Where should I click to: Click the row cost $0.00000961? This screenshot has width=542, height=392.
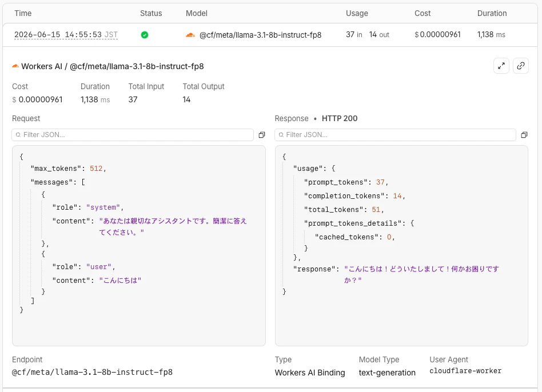437,34
